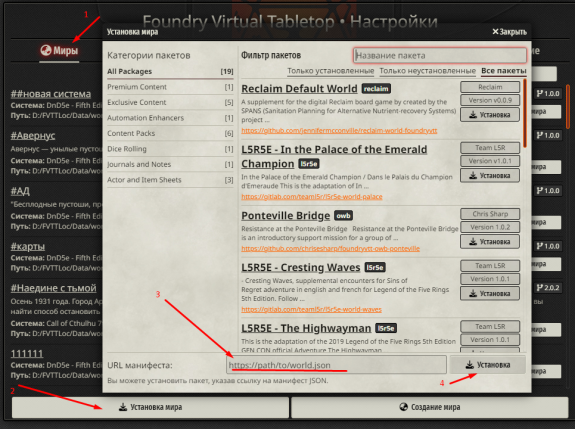Open L5R5E Cresting Waves title

[x=301, y=268]
